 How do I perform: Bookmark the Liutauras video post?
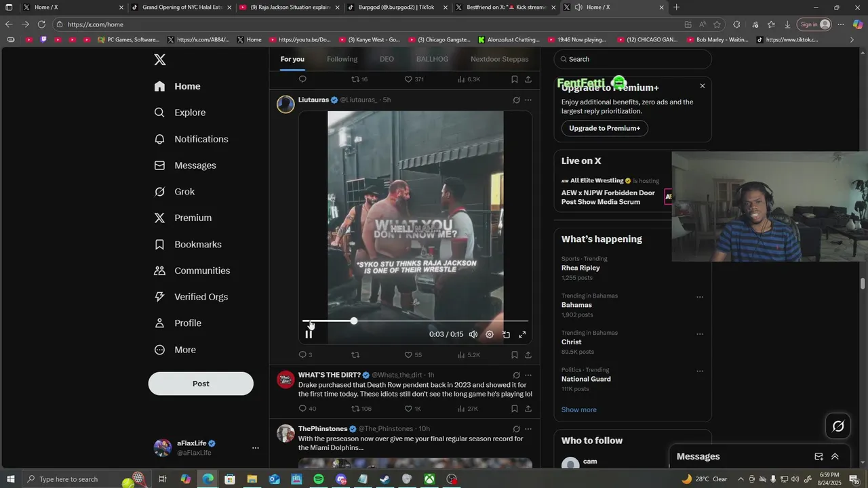[515, 354]
